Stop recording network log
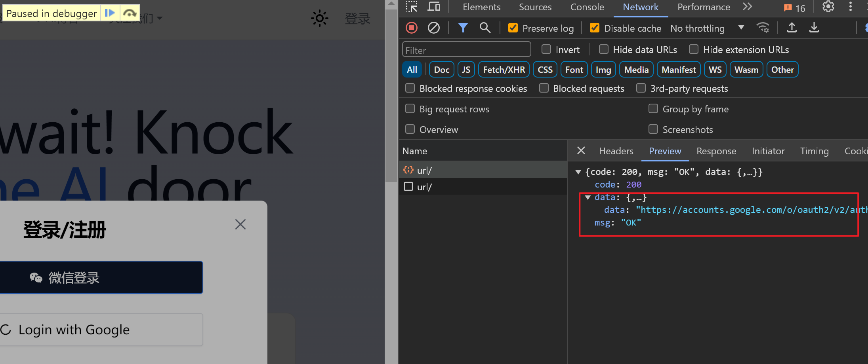The image size is (868, 364). (x=412, y=28)
